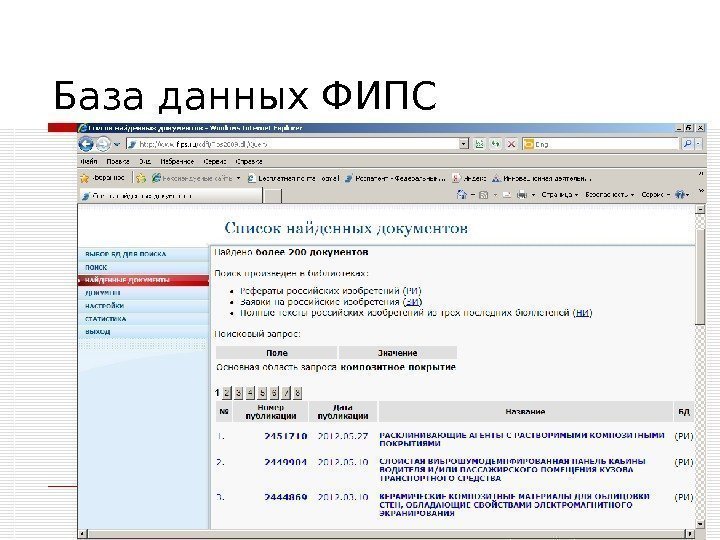Viewport: 720px width, 540px height.
Task: Open the Страница command bar dropdown
Action: 560,195
